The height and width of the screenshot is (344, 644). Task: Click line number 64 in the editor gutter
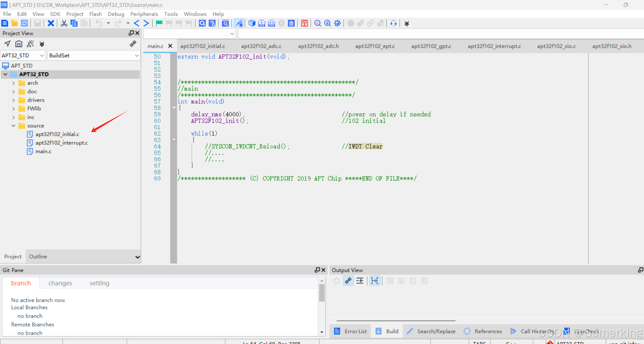157,146
